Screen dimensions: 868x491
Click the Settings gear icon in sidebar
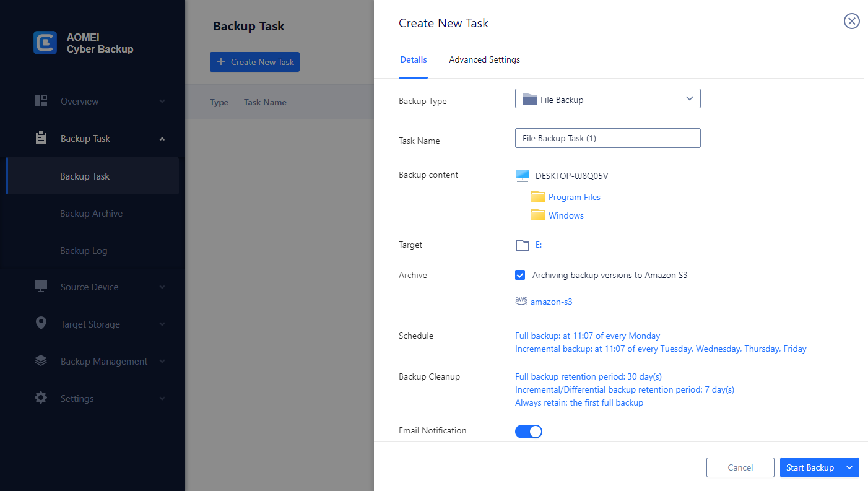pos(41,398)
